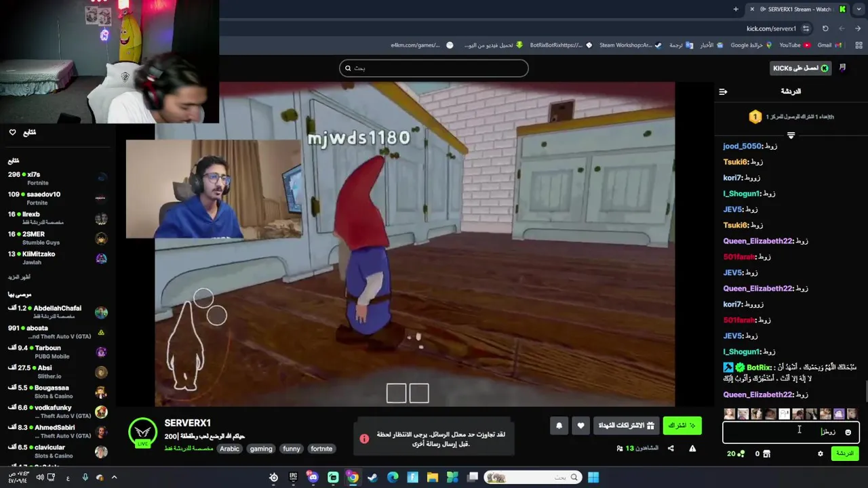
Task: Toggle notification bell for SERVERX1
Action: 559,426
